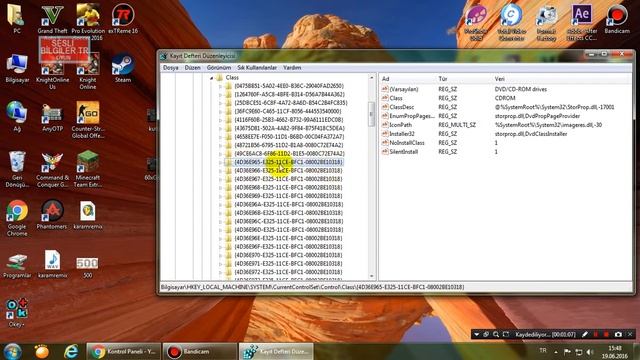Open the Ağ network desktop icon
The height and width of the screenshot is (360, 640).
(17, 117)
